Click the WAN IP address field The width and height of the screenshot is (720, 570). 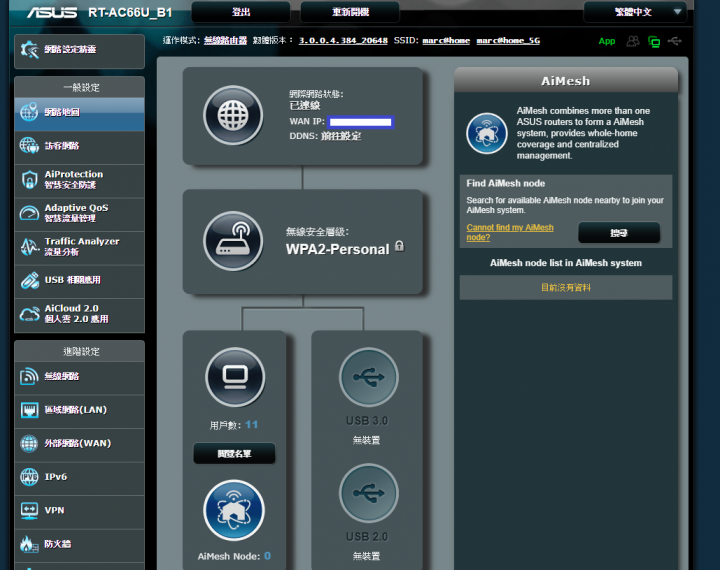click(360, 122)
